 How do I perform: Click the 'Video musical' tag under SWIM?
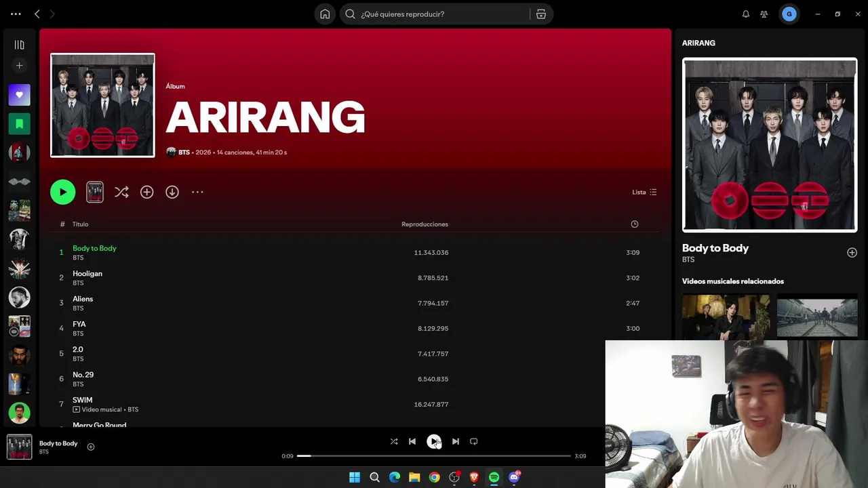(97, 410)
